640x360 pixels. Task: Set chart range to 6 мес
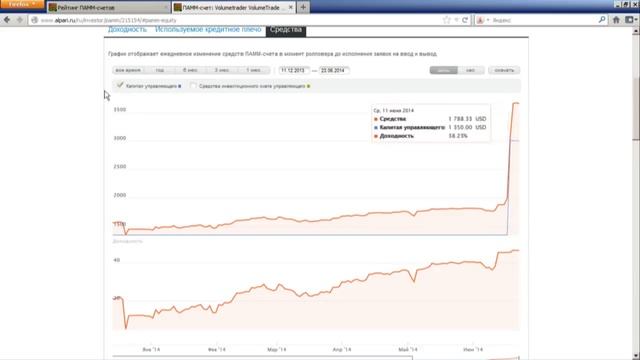pyautogui.click(x=190, y=70)
